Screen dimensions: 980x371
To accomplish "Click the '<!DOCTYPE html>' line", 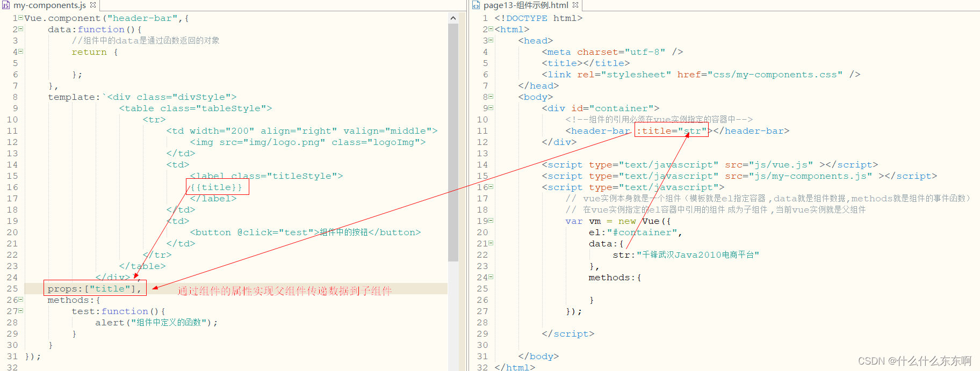I will pos(538,18).
